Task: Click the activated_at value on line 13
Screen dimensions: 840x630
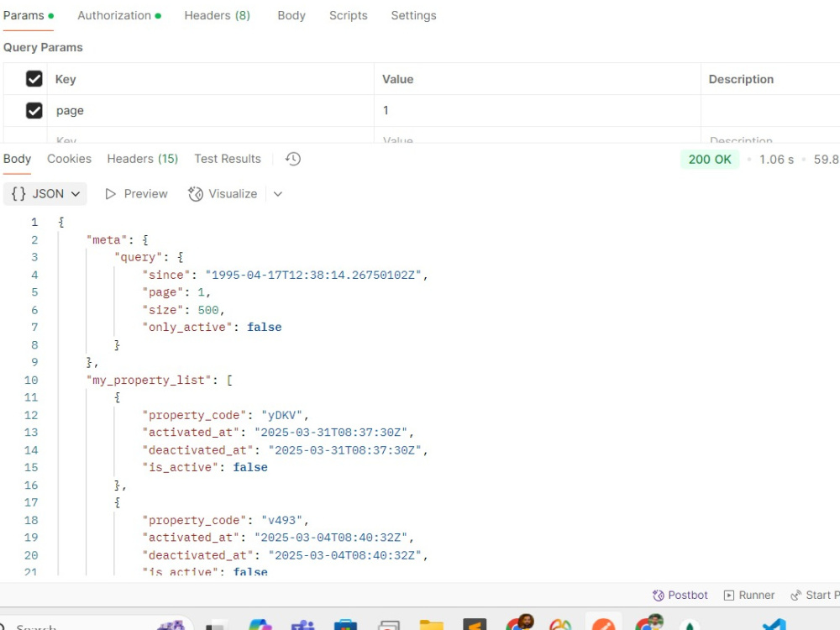Action: (330, 433)
